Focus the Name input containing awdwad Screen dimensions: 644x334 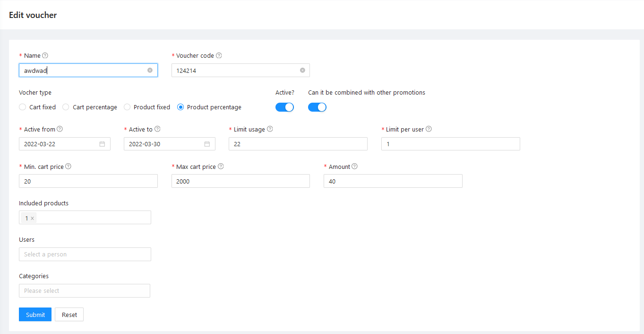pyautogui.click(x=88, y=70)
